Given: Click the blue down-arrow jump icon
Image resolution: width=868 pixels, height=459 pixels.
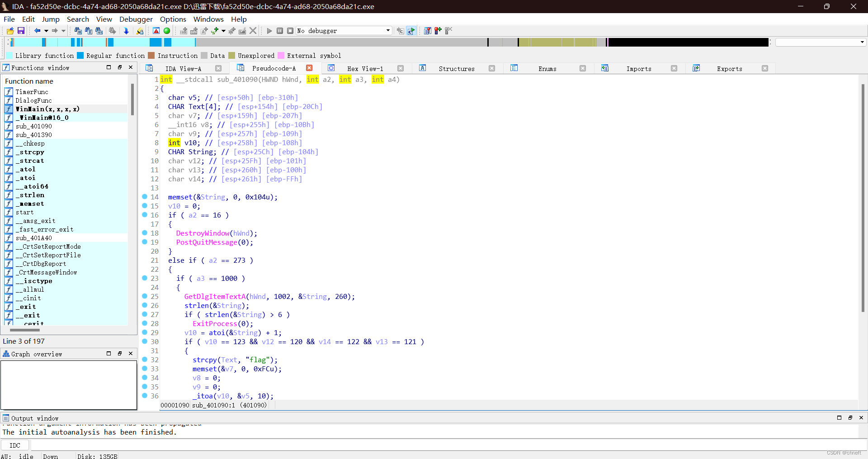Looking at the screenshot, I should pos(126,31).
